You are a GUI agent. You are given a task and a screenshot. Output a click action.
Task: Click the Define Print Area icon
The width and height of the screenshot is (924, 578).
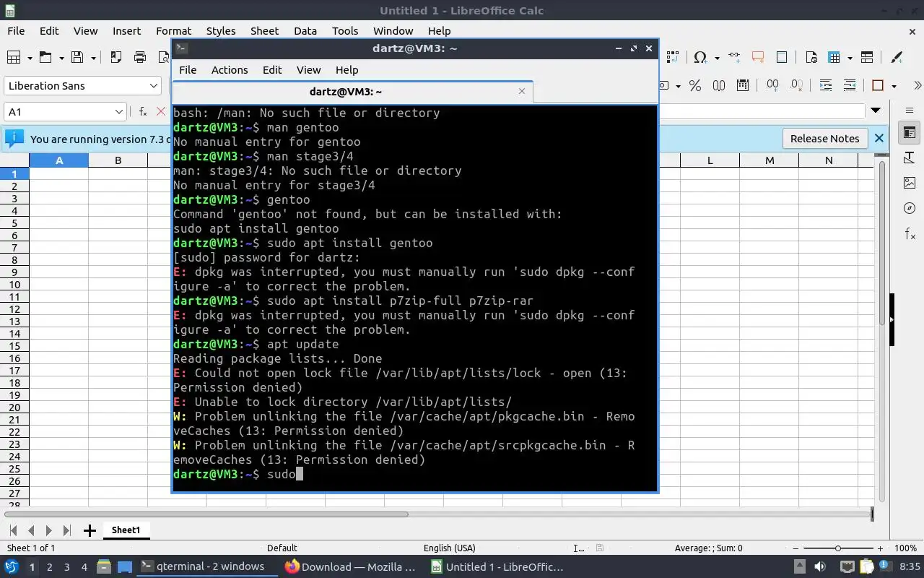pyautogui.click(x=811, y=57)
